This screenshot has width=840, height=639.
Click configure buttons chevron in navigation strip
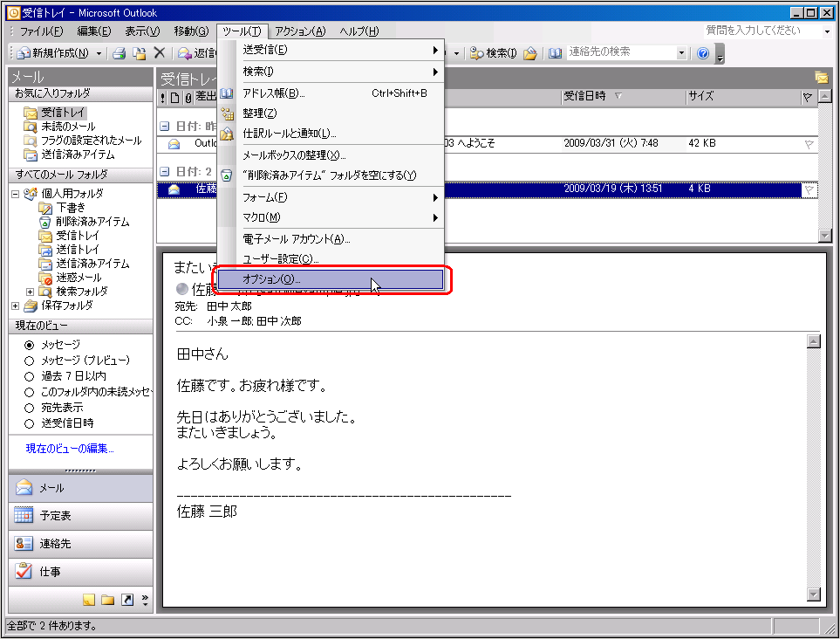tap(145, 600)
